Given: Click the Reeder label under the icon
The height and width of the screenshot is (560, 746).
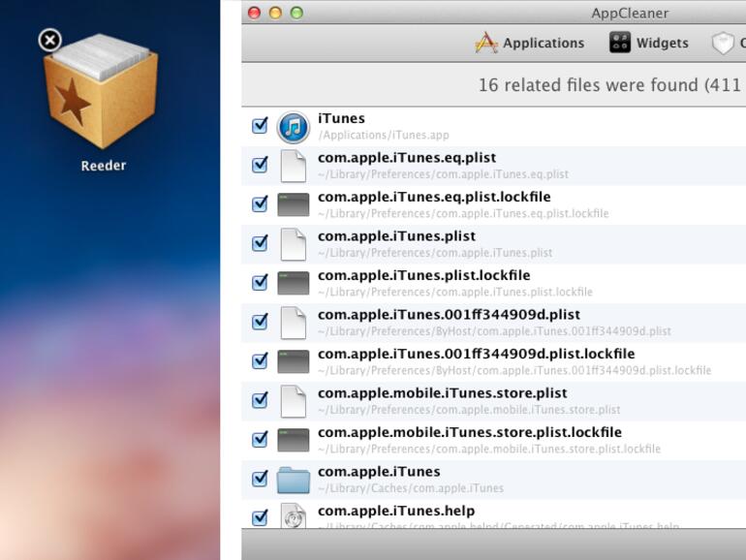Looking at the screenshot, I should pos(104,166).
